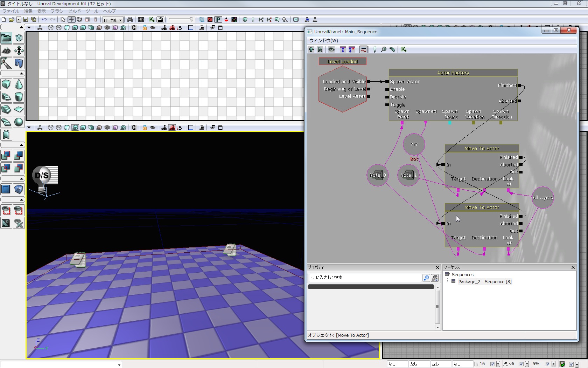Toggle the rotation snap checkbox
The image size is (588, 368).
521,364
